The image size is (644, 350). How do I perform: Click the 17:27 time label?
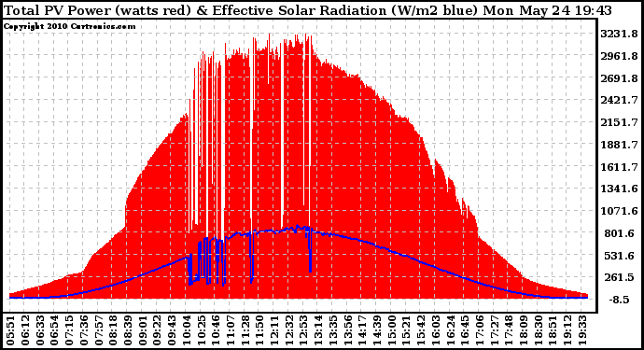tap(495, 330)
